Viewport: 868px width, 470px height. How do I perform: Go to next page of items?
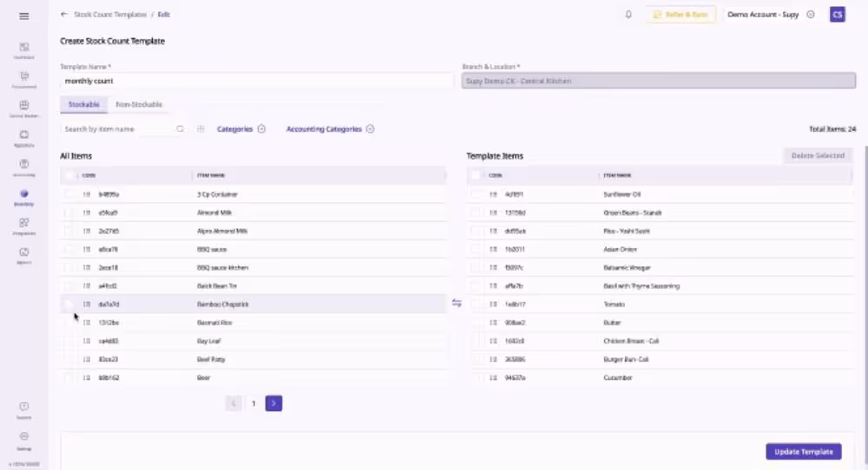pos(273,403)
